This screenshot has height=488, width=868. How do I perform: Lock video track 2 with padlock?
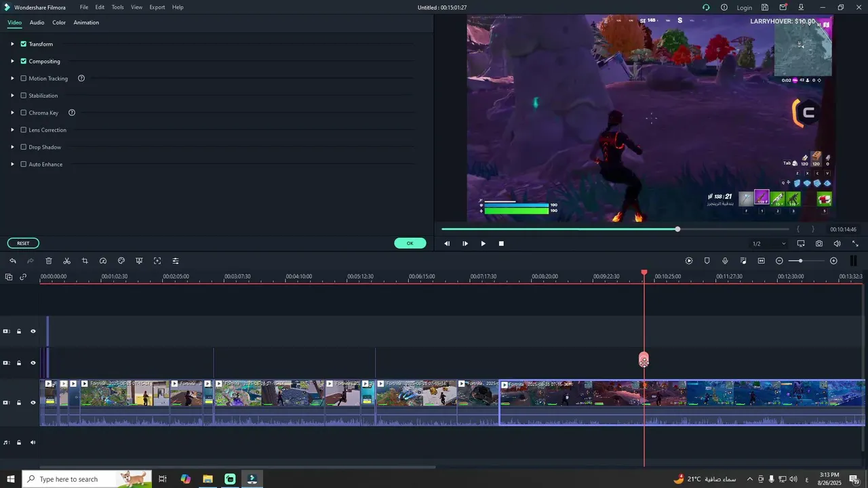click(19, 363)
